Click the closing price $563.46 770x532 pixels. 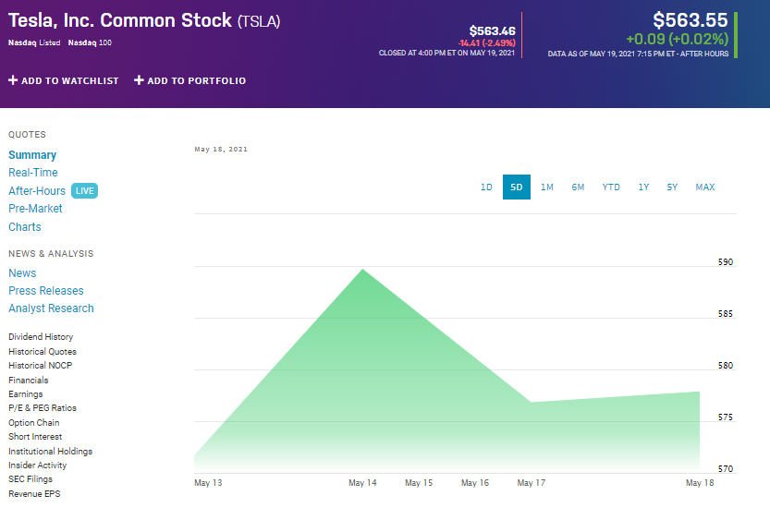tap(493, 30)
